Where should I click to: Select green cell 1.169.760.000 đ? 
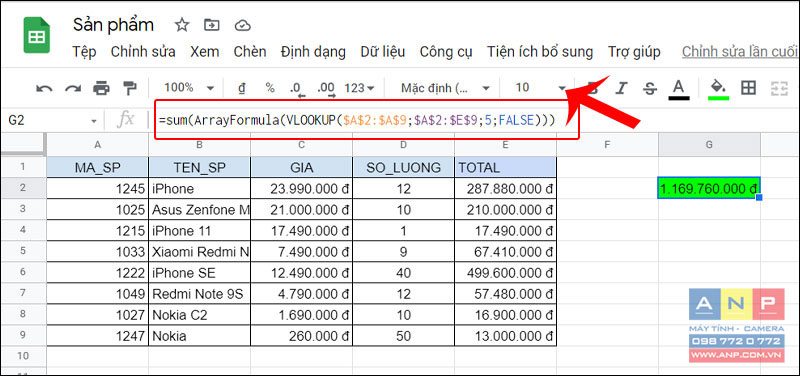coord(709,189)
